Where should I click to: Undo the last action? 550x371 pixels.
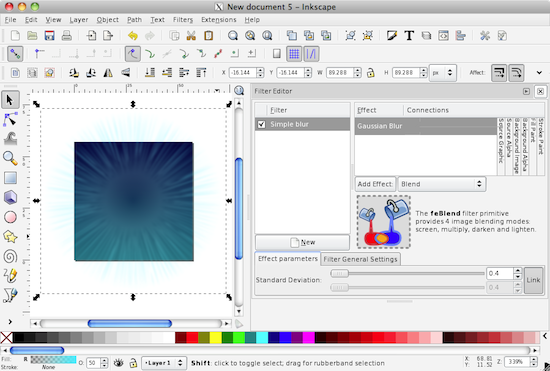click(133, 35)
